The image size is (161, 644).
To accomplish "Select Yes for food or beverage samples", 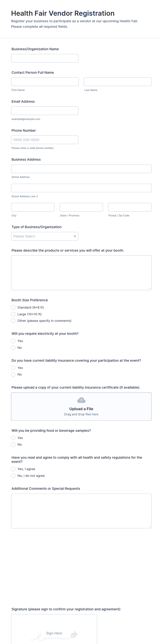I will (x=13, y=438).
